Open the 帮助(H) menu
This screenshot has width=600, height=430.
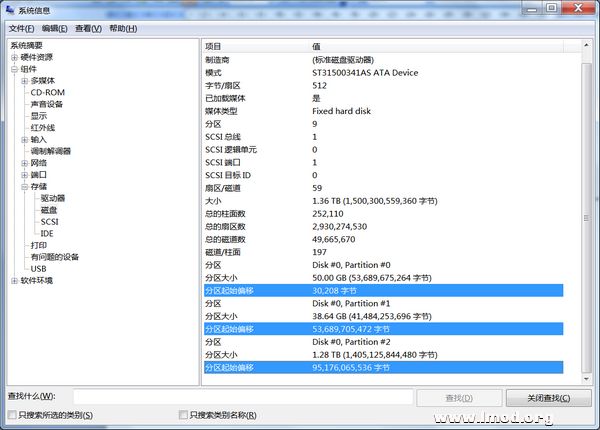[x=123, y=29]
